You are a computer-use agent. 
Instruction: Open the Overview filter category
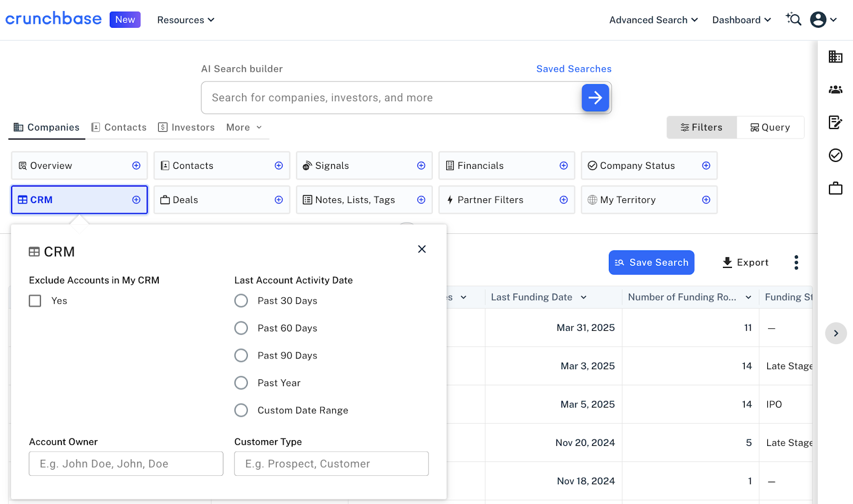79,166
